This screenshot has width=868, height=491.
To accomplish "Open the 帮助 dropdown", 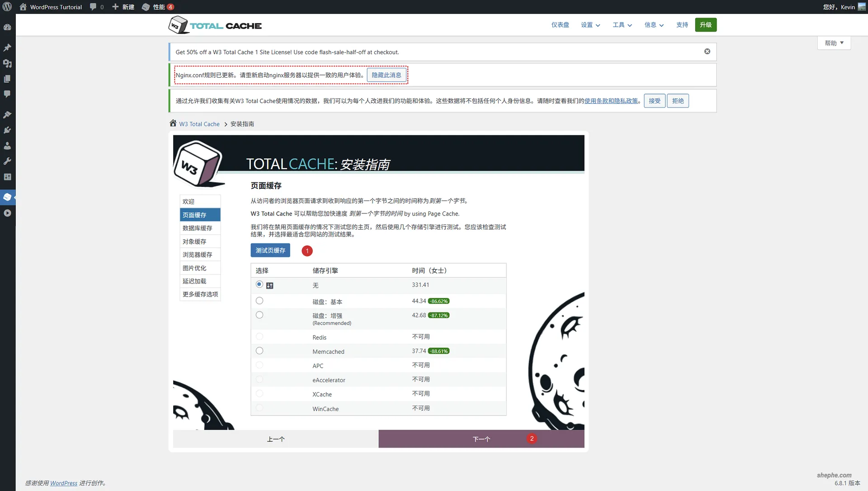I will (833, 43).
